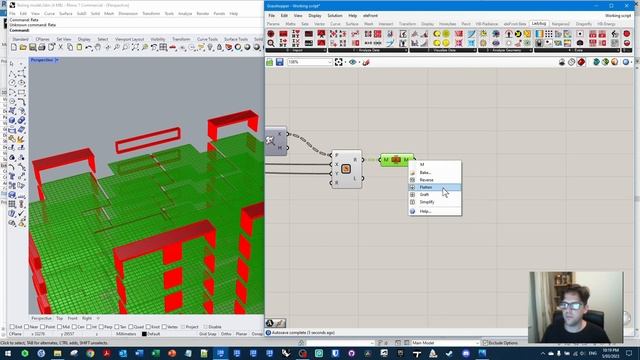Select Flatten in the context menu
Viewport: 640px width, 360px height.
[435, 187]
